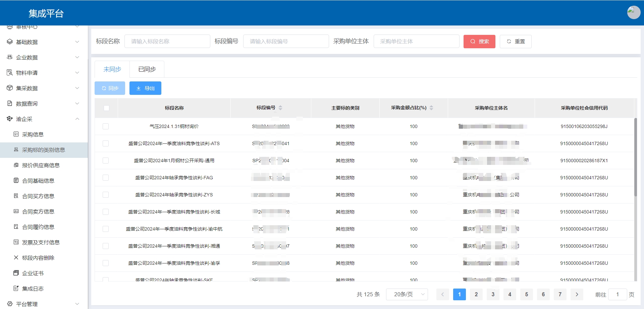Click the 采购信息 sidebar icon

tap(16, 134)
